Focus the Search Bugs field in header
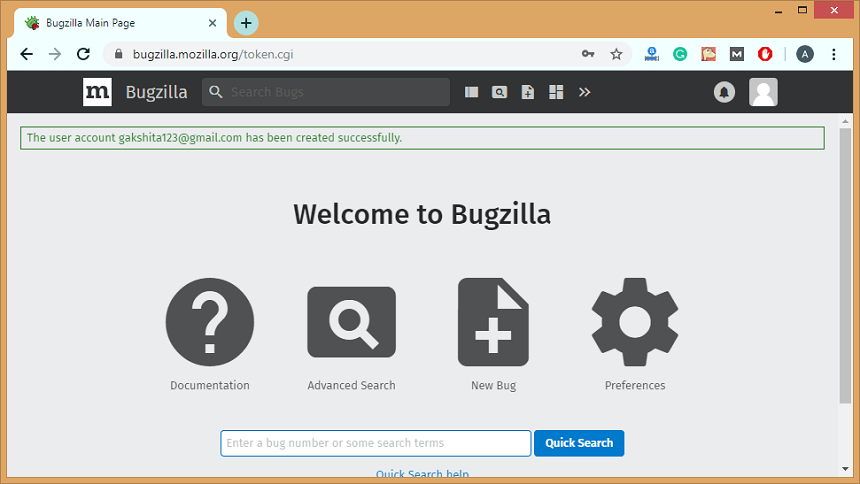Image resolution: width=860 pixels, height=484 pixels. [x=326, y=92]
